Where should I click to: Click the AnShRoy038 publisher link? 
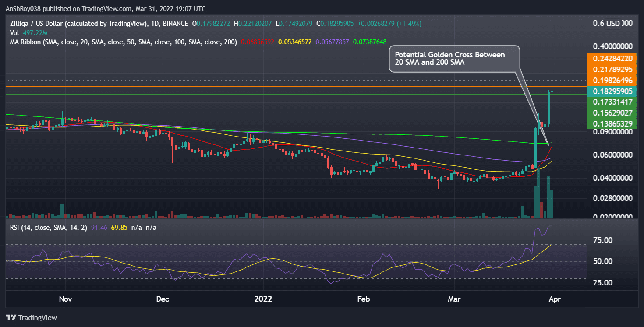pyautogui.click(x=23, y=8)
